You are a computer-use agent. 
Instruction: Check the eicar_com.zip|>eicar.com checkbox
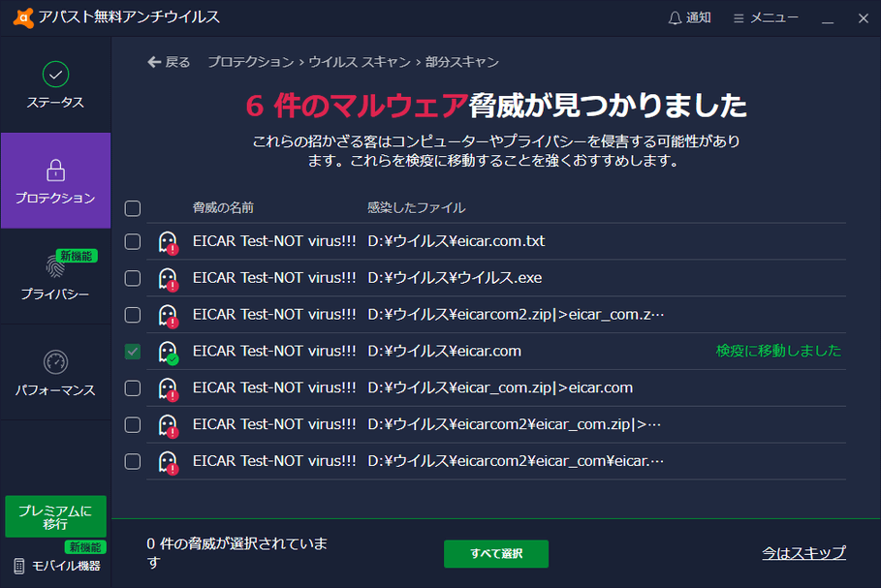[x=133, y=388]
